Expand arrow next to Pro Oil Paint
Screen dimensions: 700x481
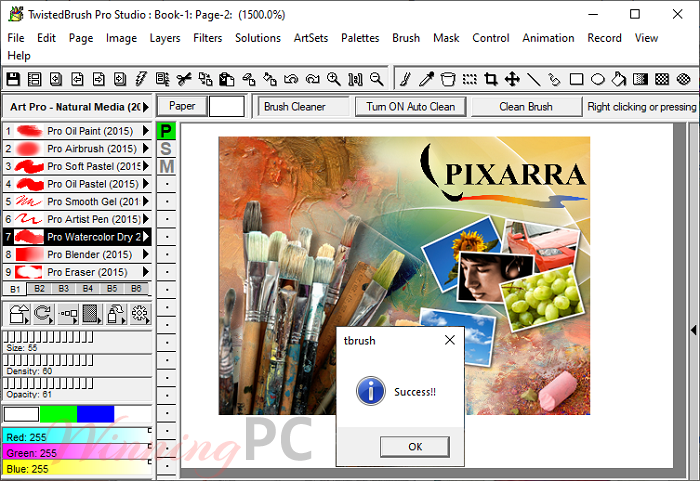(146, 131)
